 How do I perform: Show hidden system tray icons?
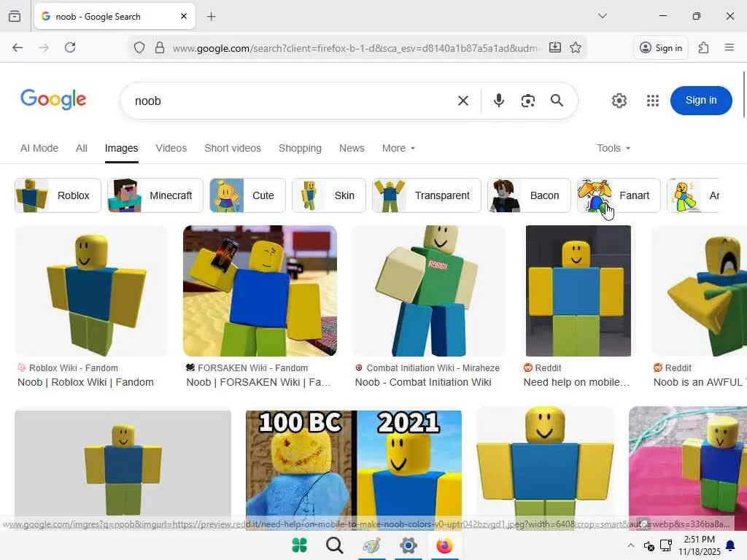tap(631, 545)
